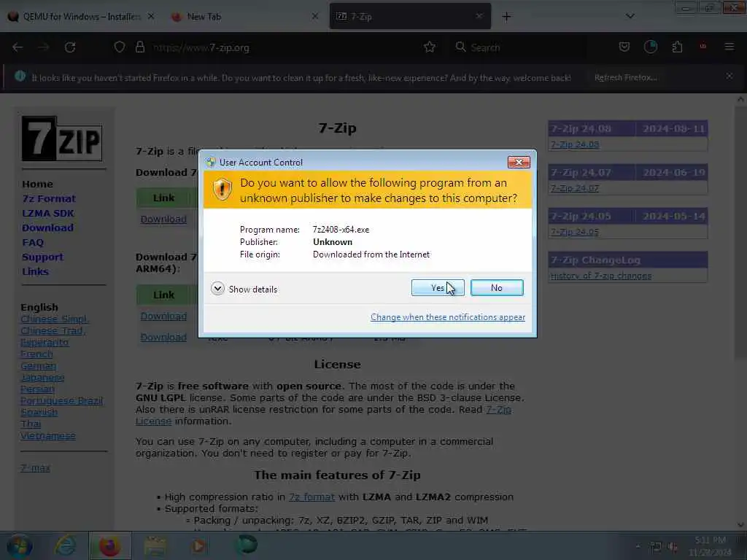Open Change when these notifications appear link
The width and height of the screenshot is (747, 560).
447,317
